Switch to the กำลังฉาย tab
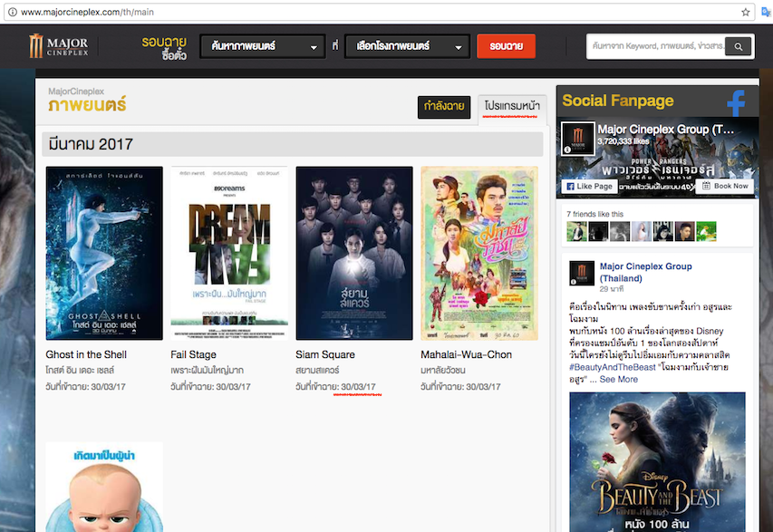The width and height of the screenshot is (773, 532). (444, 107)
